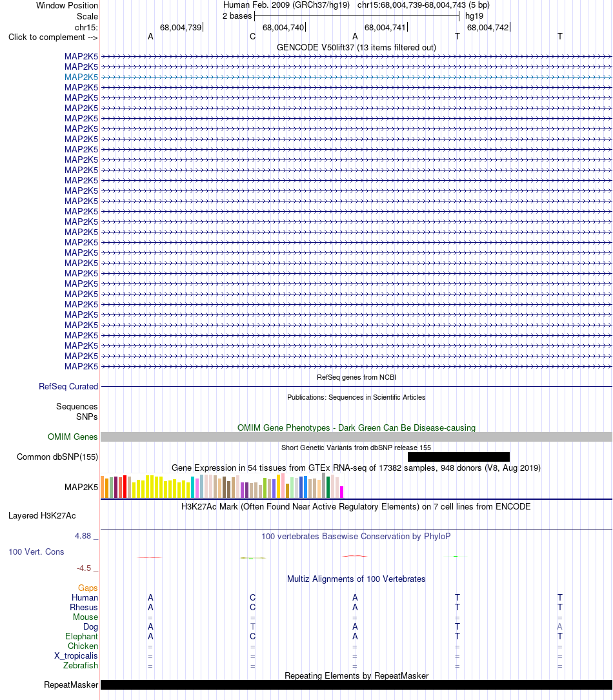
Task: Select the RepeatMasker track label
Action: [x=71, y=685]
